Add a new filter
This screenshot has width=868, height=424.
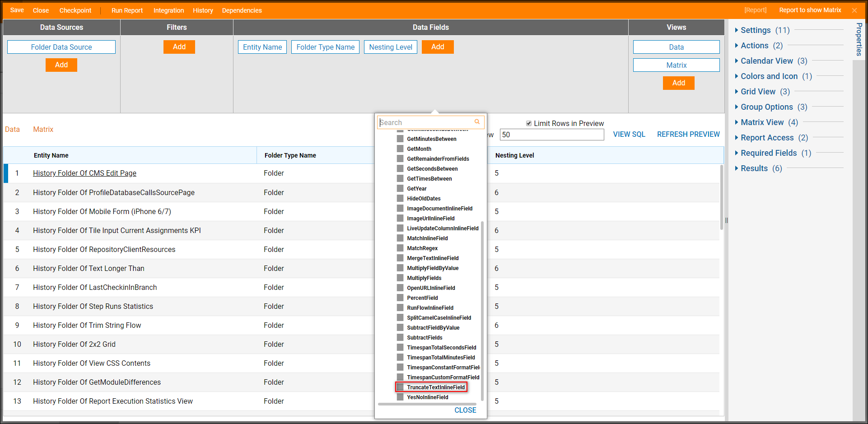click(179, 47)
